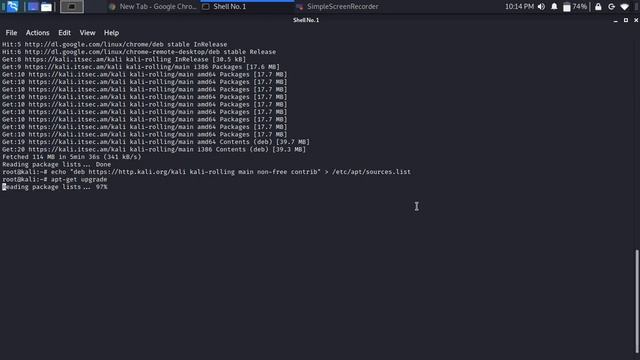
Task: Click the show desktop icon in panel
Action: coord(33,7)
